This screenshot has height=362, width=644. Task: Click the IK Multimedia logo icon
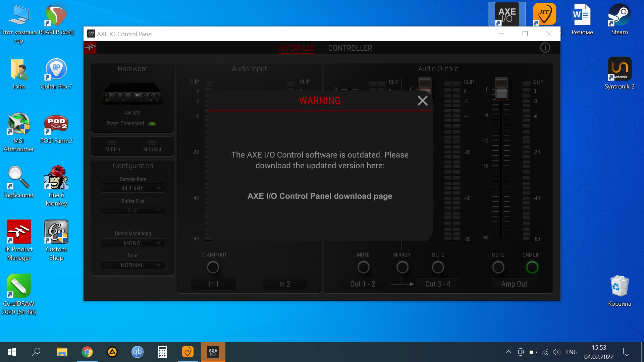(x=90, y=48)
